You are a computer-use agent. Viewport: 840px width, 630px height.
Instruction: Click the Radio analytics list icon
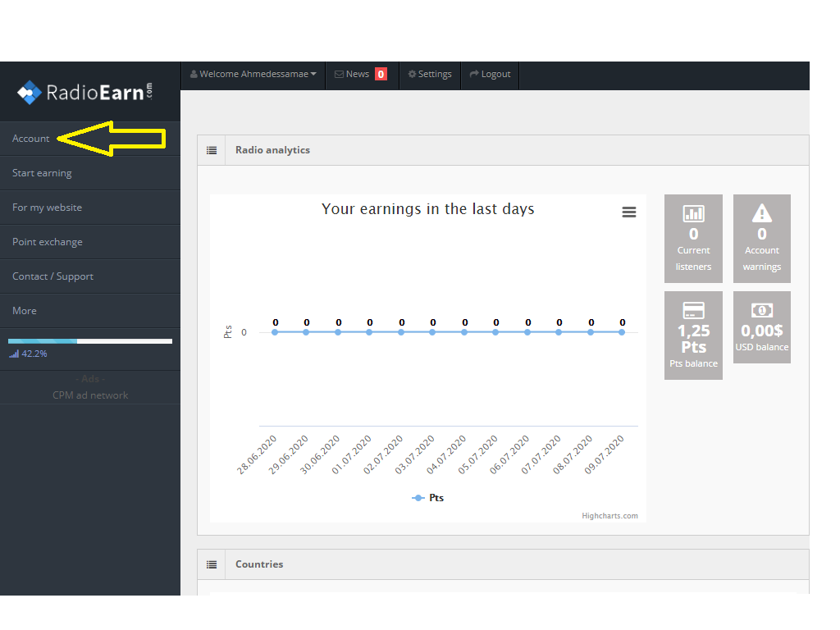point(212,151)
